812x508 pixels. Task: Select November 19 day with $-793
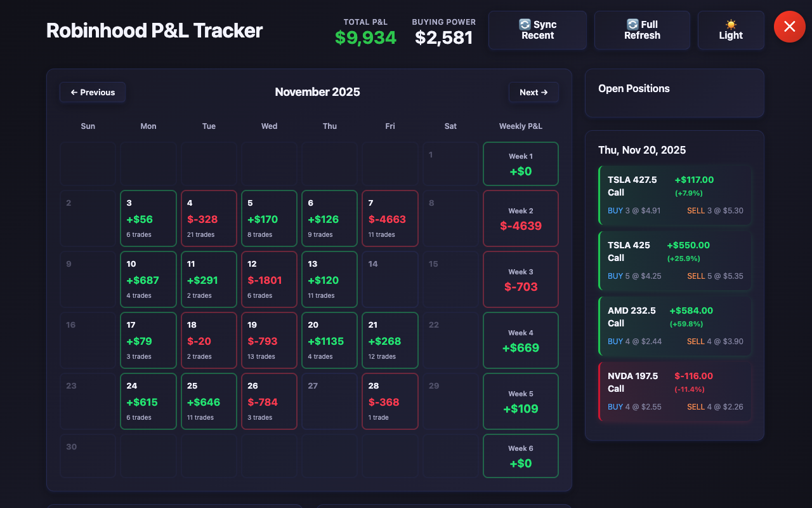pyautogui.click(x=269, y=340)
